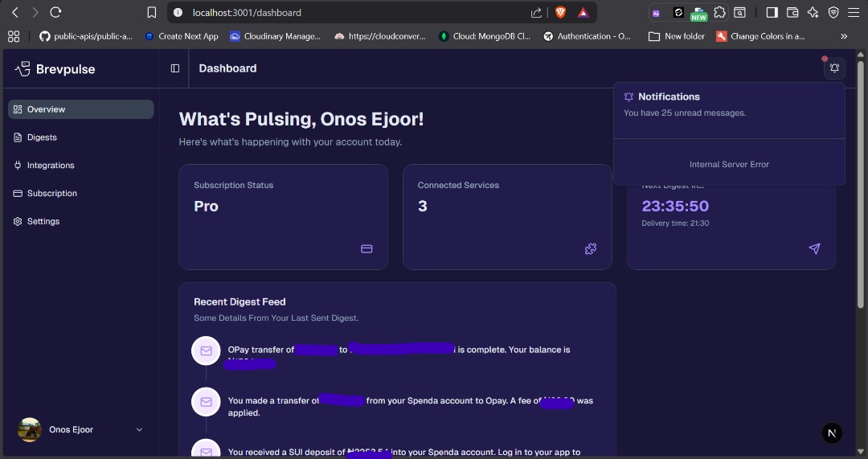The height and width of the screenshot is (459, 868).
Task: Open Cloudinary Management bookmark
Action: 275,36
